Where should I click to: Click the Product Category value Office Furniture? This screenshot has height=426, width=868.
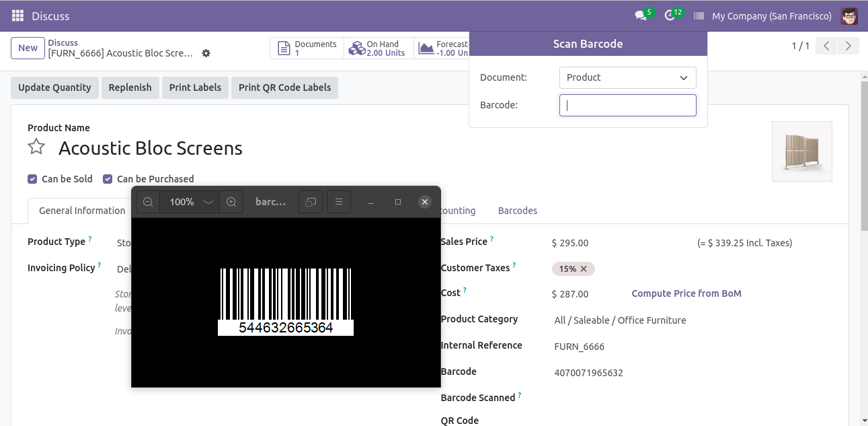(x=620, y=320)
